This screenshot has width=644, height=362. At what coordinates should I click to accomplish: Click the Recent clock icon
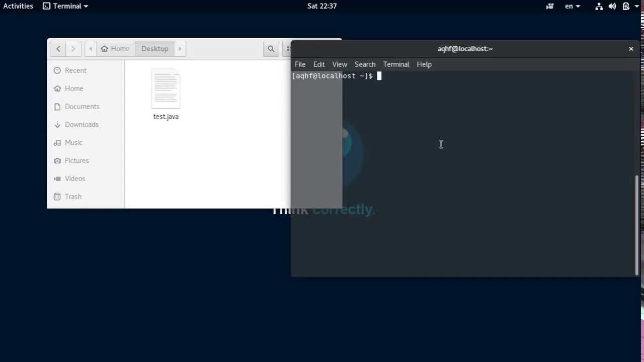[x=57, y=70]
